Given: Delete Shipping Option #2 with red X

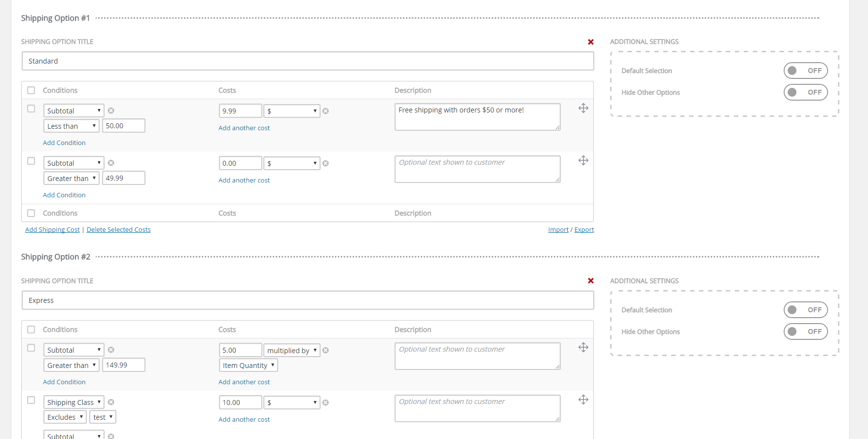Looking at the screenshot, I should 590,281.
